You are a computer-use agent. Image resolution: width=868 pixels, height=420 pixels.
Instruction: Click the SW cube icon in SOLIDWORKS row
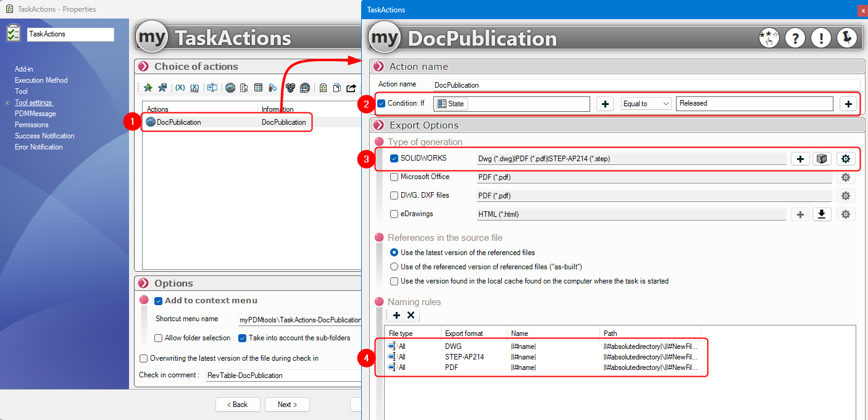click(822, 159)
